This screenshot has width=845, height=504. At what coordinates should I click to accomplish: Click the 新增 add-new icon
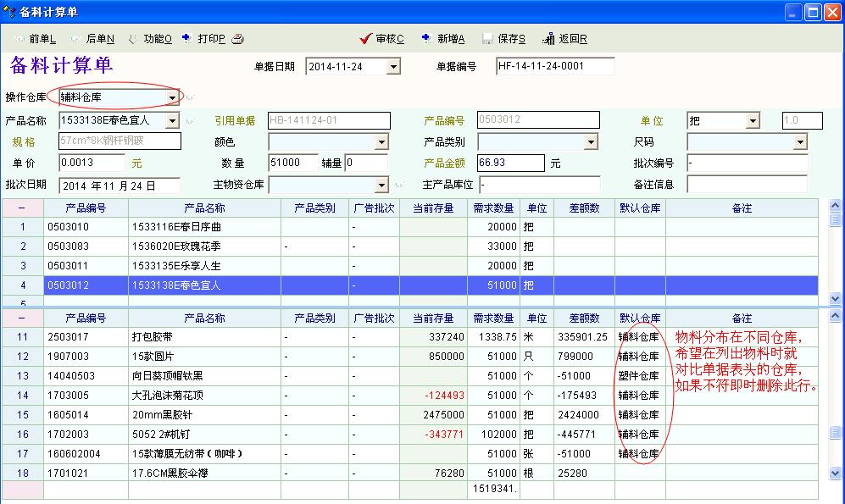coord(427,39)
